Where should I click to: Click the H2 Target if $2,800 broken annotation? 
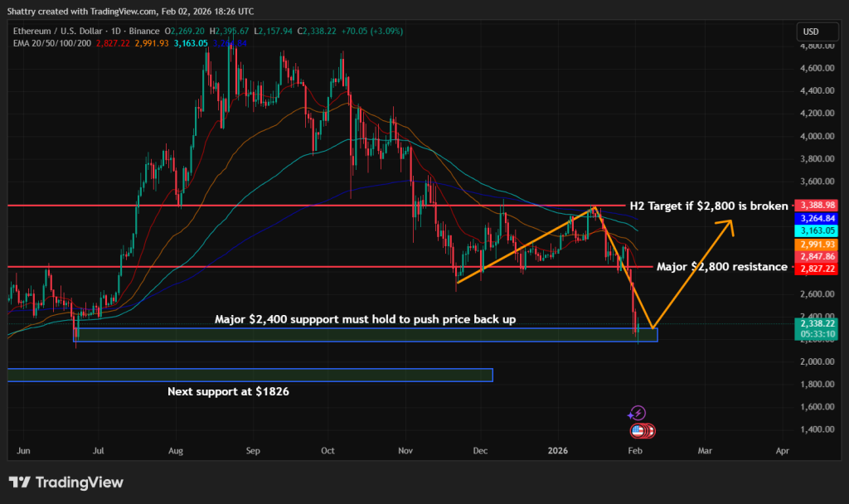click(x=709, y=206)
